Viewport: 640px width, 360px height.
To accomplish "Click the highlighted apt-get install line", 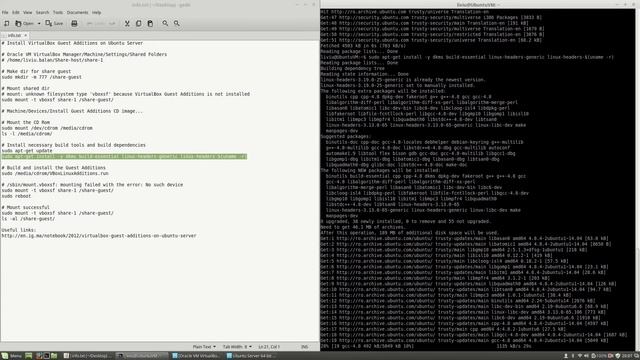I will (x=124, y=156).
